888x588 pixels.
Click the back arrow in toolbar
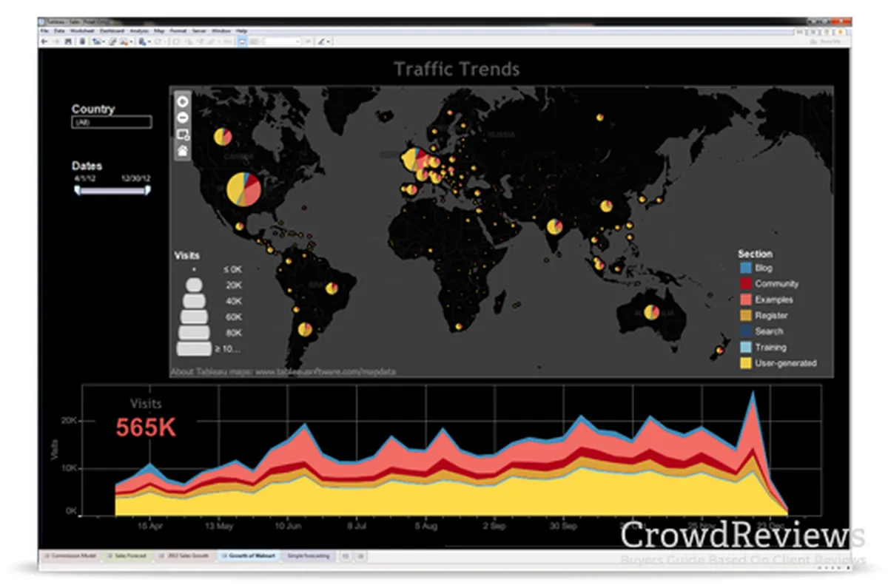point(44,41)
